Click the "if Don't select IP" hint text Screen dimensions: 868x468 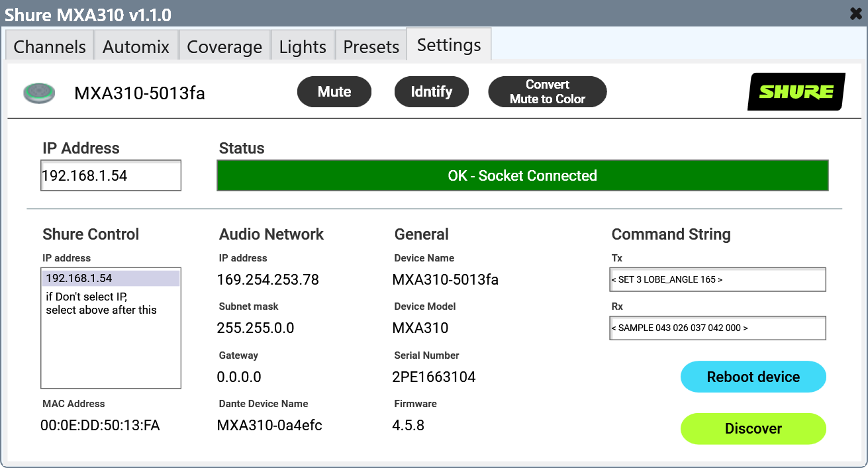click(x=101, y=303)
